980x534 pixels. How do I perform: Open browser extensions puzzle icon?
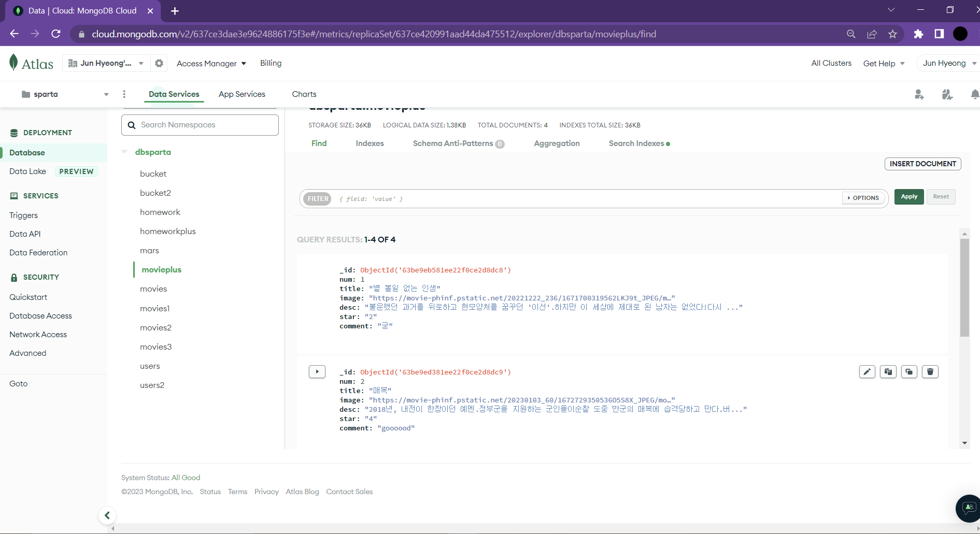[918, 34]
